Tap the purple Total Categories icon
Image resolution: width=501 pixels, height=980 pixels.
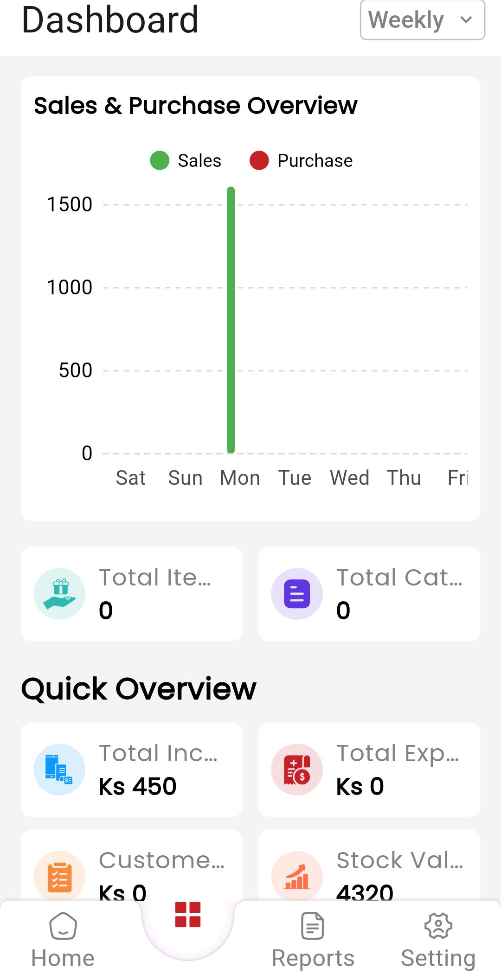coord(297,593)
